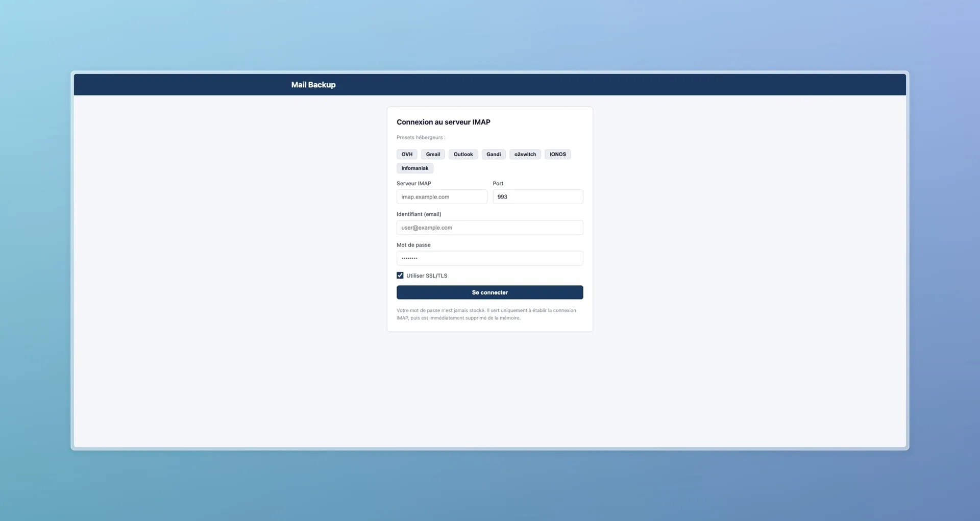Click the Port field showing 993
980x521 pixels.
coord(537,197)
